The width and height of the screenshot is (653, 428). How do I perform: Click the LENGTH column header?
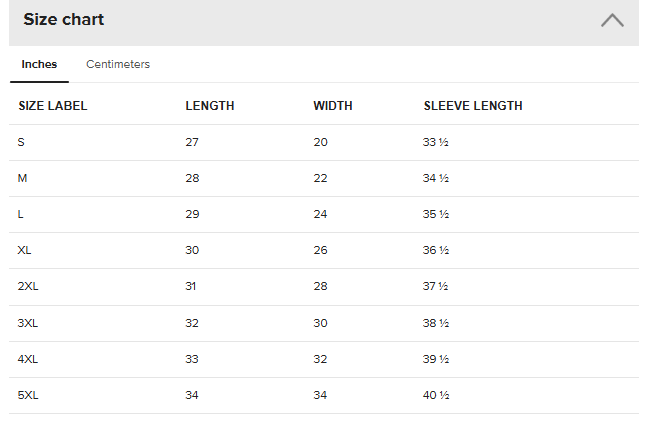pyautogui.click(x=210, y=106)
